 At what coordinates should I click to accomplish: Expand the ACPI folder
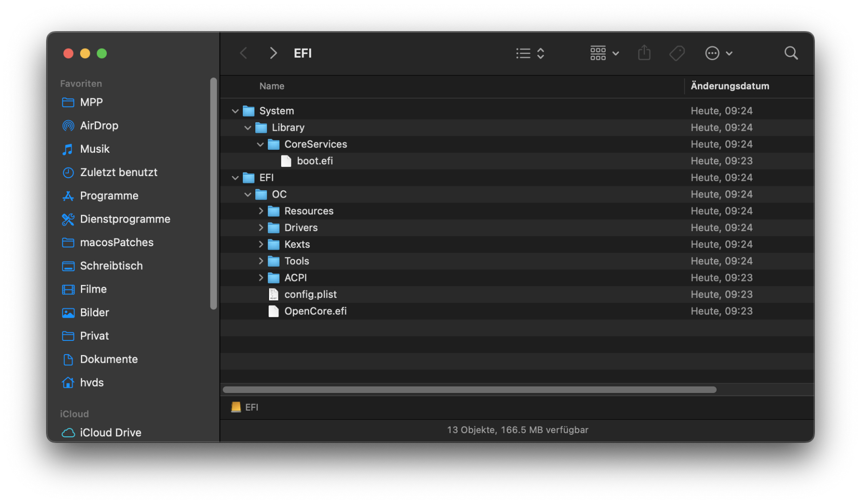(x=260, y=278)
